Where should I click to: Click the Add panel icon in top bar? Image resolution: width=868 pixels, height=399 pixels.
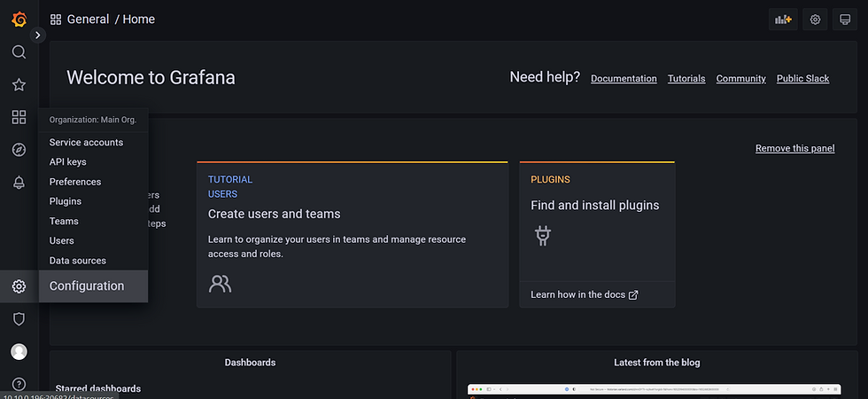pyautogui.click(x=783, y=20)
